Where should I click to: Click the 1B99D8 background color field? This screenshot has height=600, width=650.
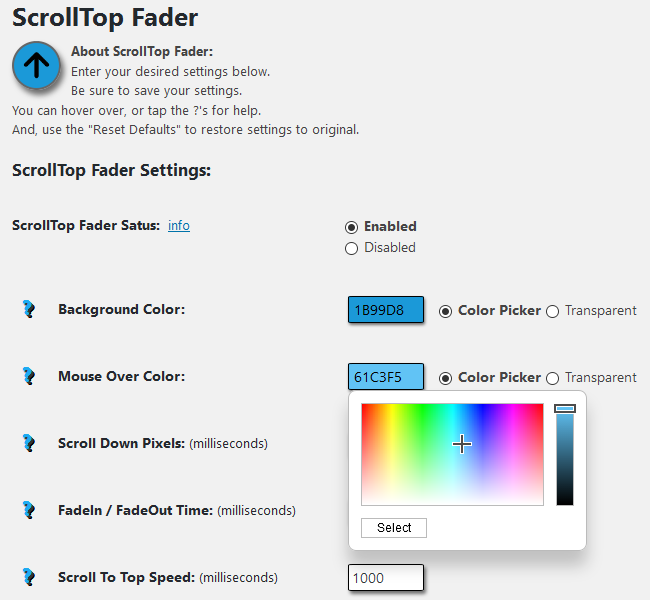pos(386,309)
